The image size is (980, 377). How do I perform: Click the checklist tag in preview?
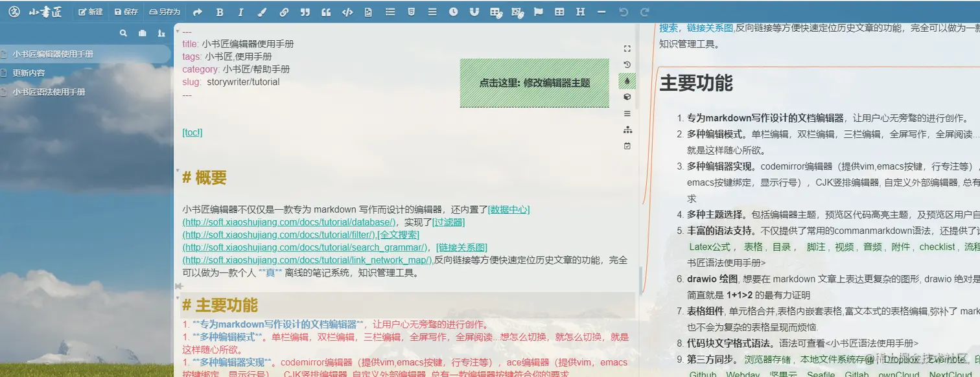pos(937,247)
